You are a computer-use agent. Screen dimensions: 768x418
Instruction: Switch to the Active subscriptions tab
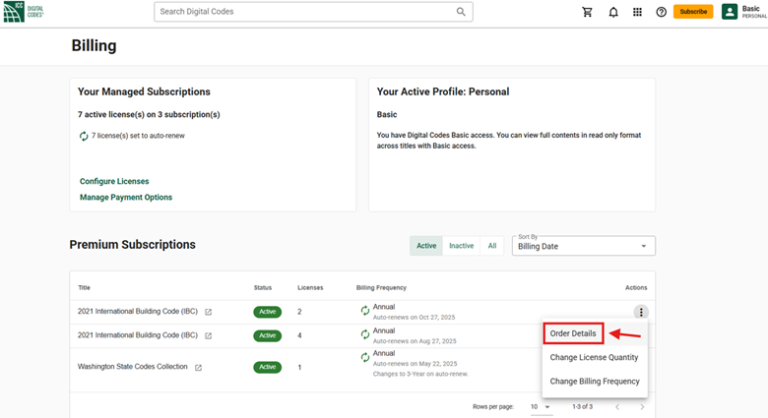(x=426, y=246)
